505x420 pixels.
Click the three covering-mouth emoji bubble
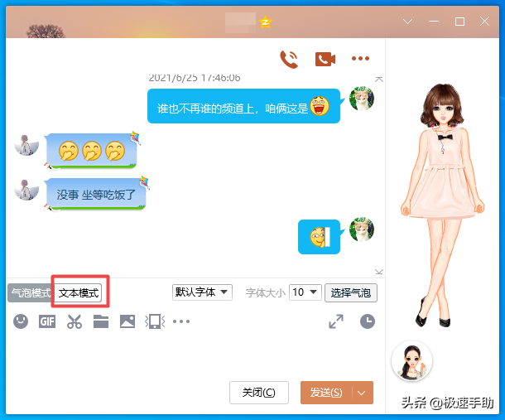(91, 151)
